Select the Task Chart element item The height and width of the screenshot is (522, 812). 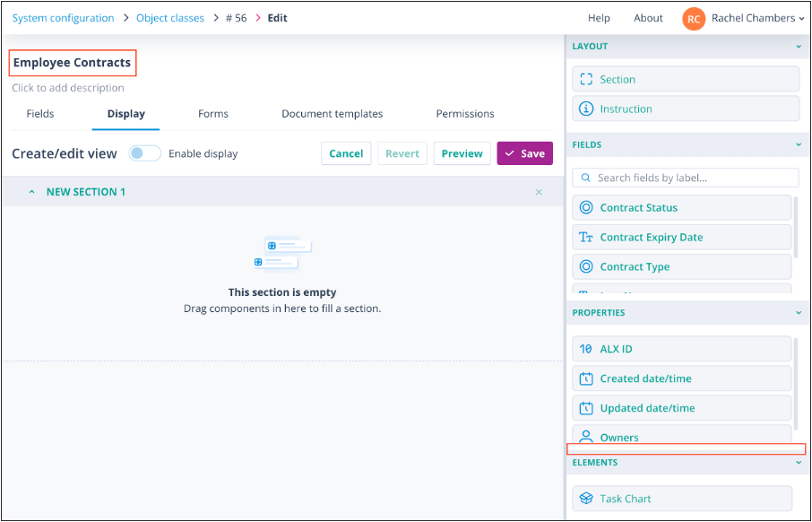click(x=681, y=498)
